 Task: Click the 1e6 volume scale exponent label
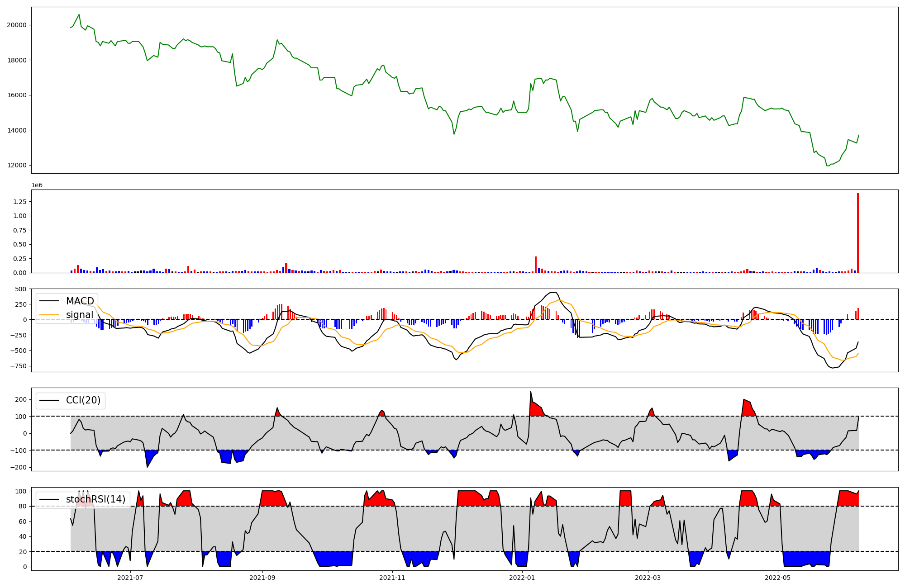pos(37,185)
